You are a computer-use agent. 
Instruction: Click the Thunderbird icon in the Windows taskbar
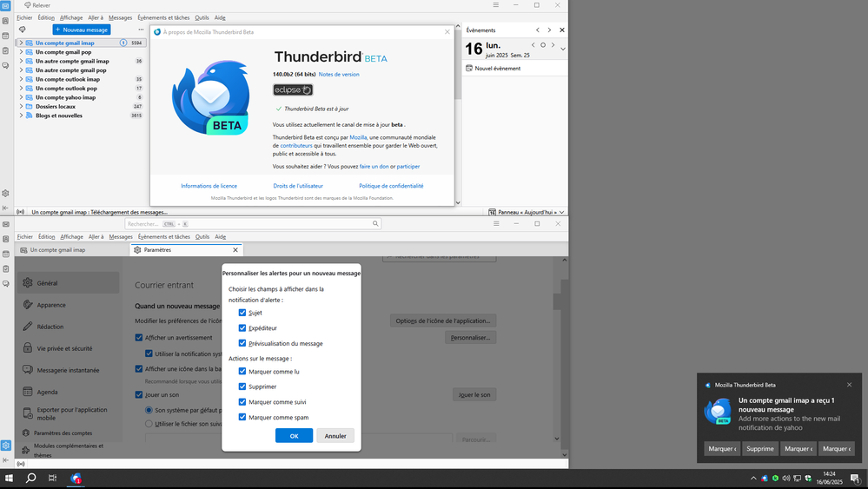(x=76, y=479)
